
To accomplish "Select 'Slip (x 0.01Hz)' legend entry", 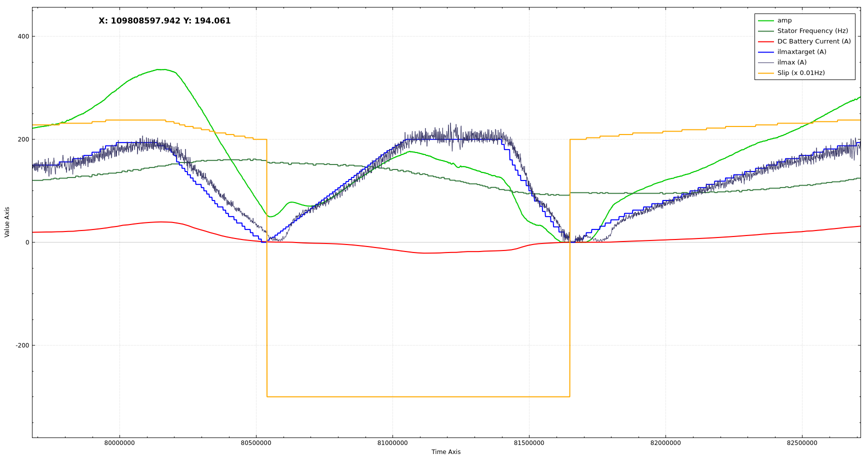I will pos(800,73).
